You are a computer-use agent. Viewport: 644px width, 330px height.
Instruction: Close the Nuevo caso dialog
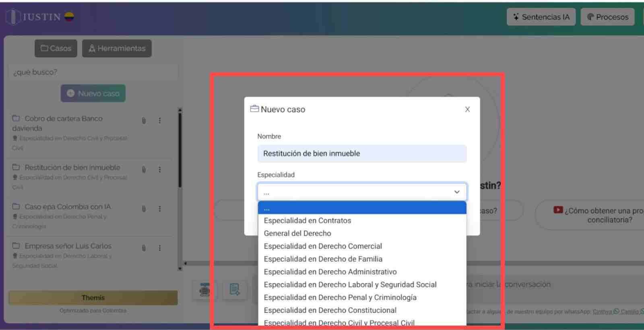point(467,109)
